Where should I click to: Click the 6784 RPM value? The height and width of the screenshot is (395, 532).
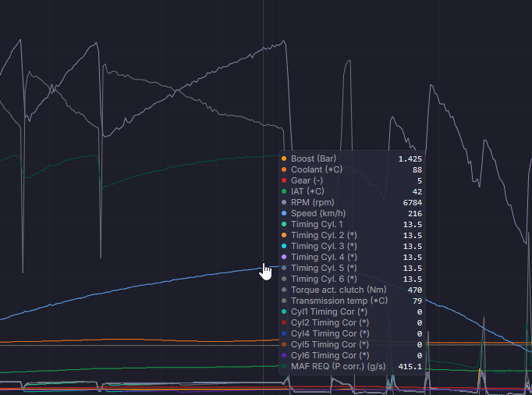point(412,203)
